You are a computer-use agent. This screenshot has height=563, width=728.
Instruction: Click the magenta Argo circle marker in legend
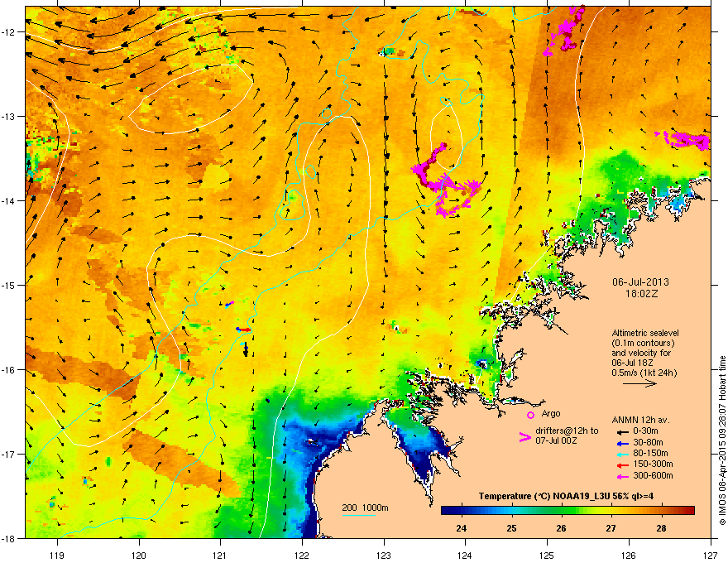(x=530, y=415)
